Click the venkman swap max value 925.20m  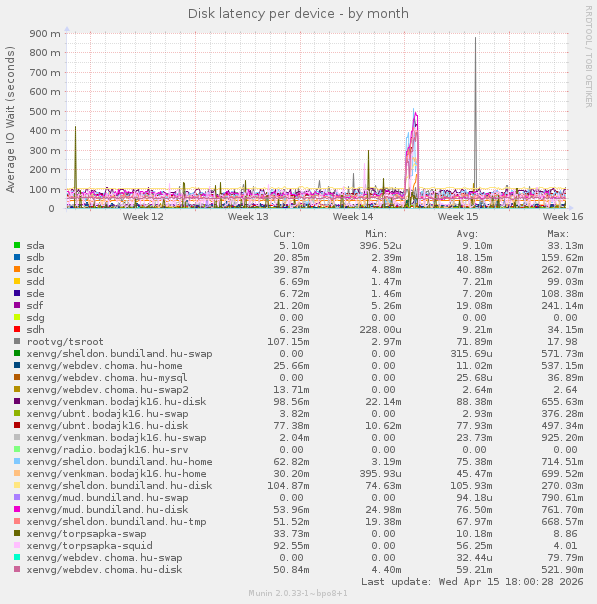[562, 438]
